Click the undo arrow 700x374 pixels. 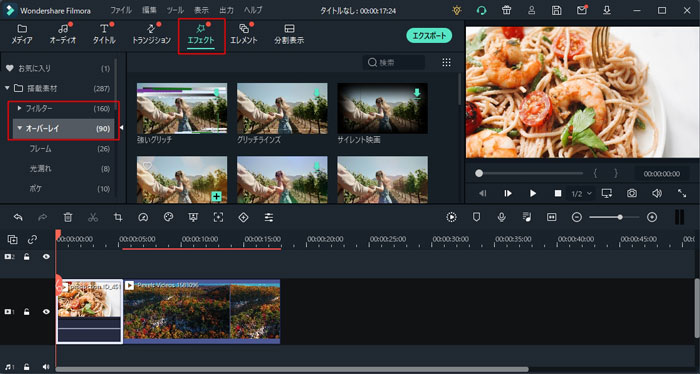tap(18, 217)
